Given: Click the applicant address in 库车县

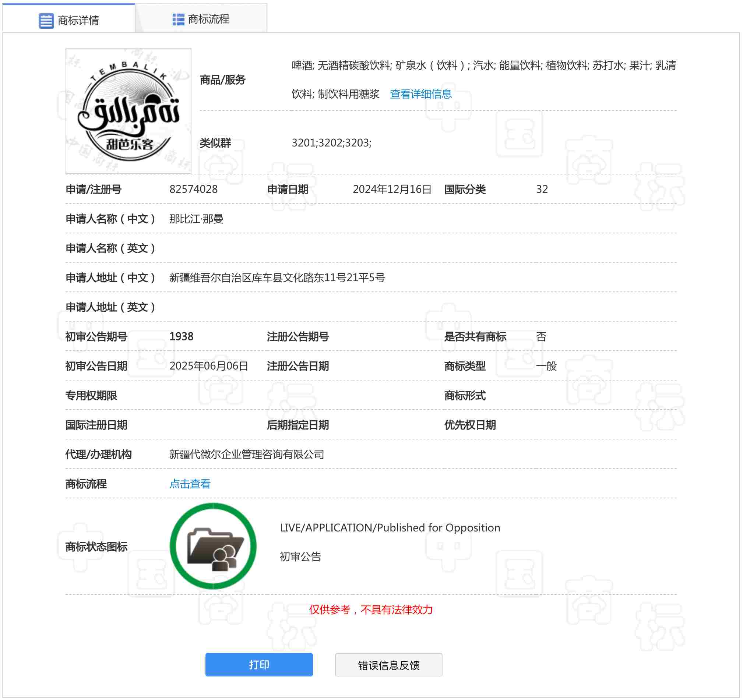Looking at the screenshot, I should pos(277,277).
